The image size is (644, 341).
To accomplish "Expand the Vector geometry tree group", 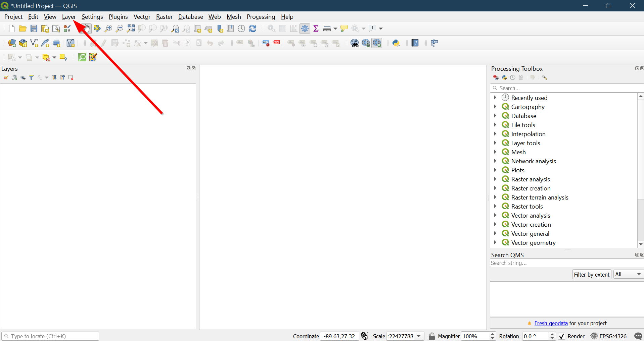I will (495, 242).
